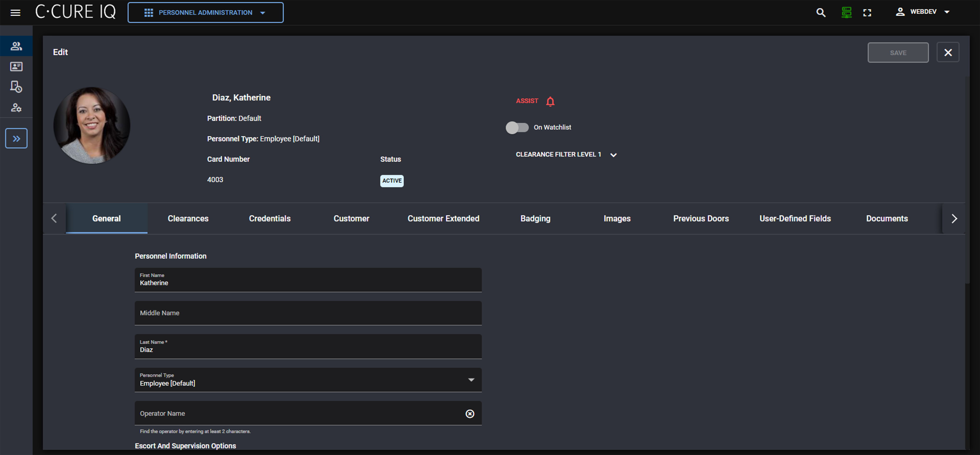The image size is (980, 455).
Task: Open the door schedule sidebar icon
Action: click(16, 87)
